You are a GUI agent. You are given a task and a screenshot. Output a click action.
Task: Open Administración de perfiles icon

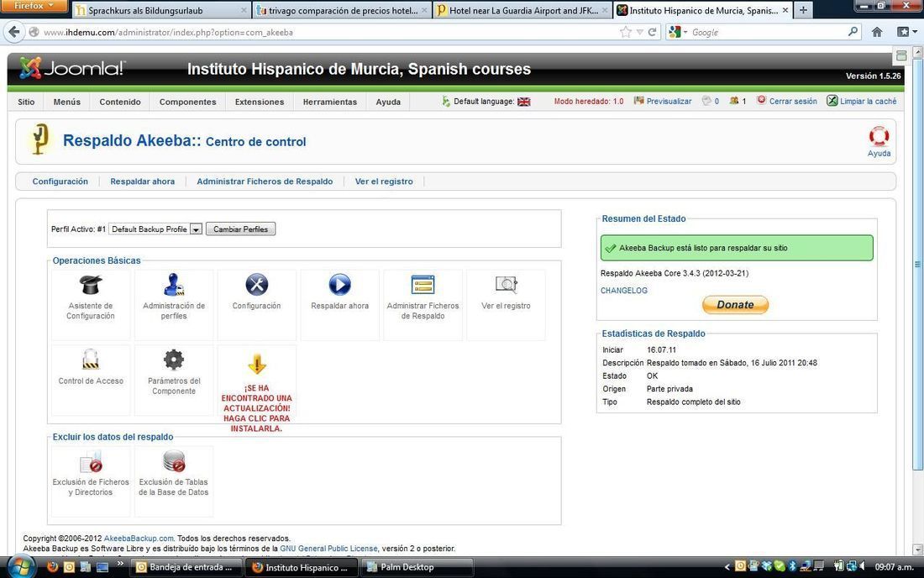point(174,285)
